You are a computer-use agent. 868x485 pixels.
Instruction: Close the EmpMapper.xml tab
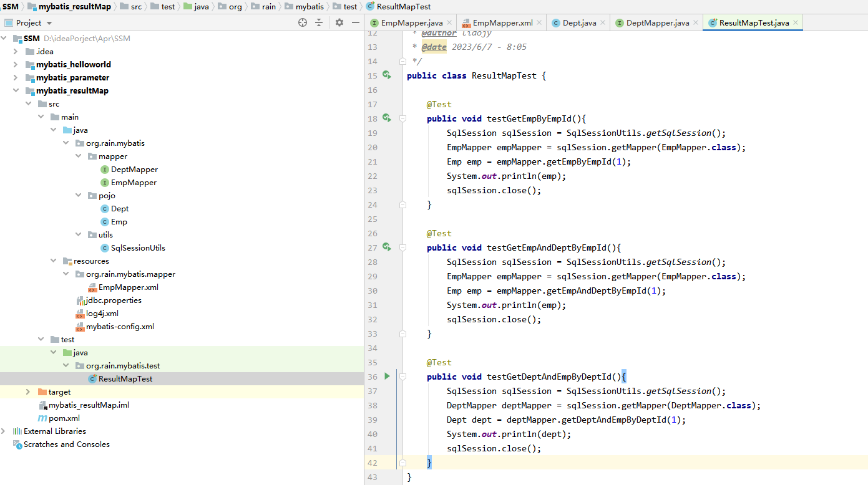click(540, 23)
